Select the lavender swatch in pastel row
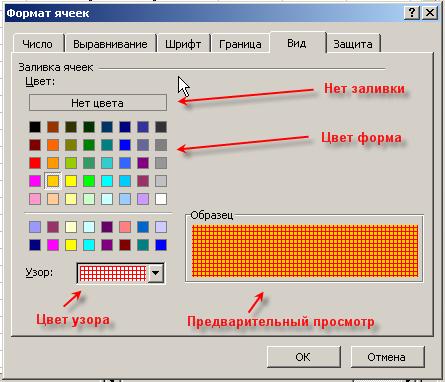This screenshot has width=445, height=382. [x=143, y=199]
